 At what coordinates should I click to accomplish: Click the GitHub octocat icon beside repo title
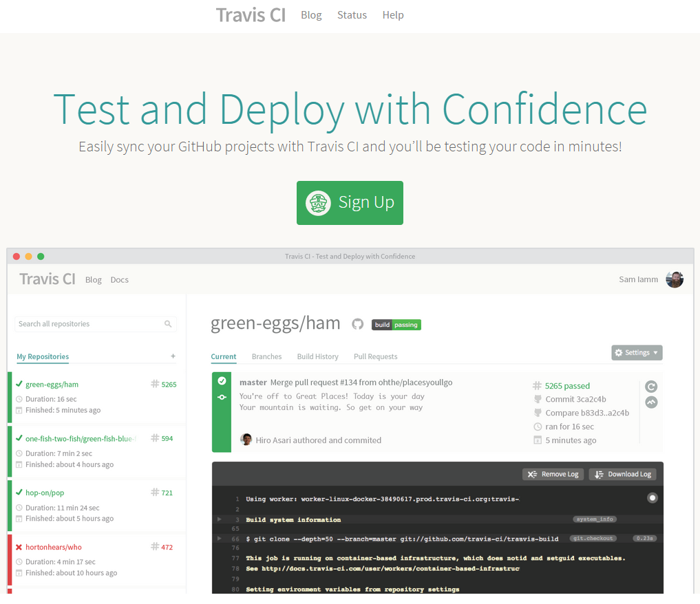coord(358,324)
